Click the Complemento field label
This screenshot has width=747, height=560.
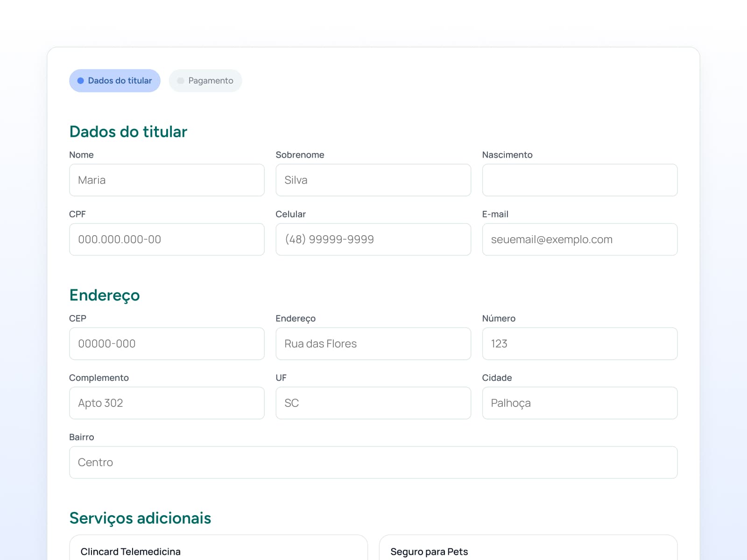pos(99,378)
